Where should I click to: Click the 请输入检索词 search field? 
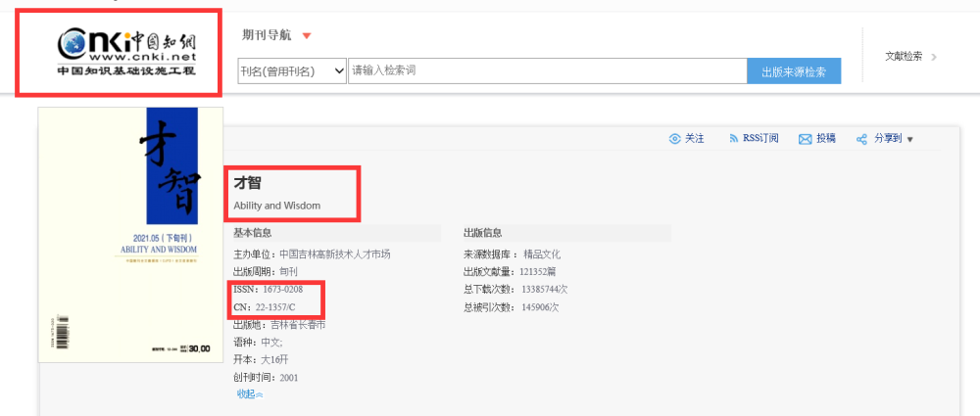pos(547,70)
